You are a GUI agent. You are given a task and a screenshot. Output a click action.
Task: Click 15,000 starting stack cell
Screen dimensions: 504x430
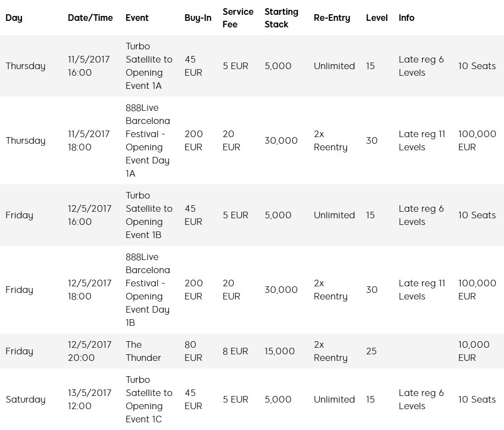280,351
